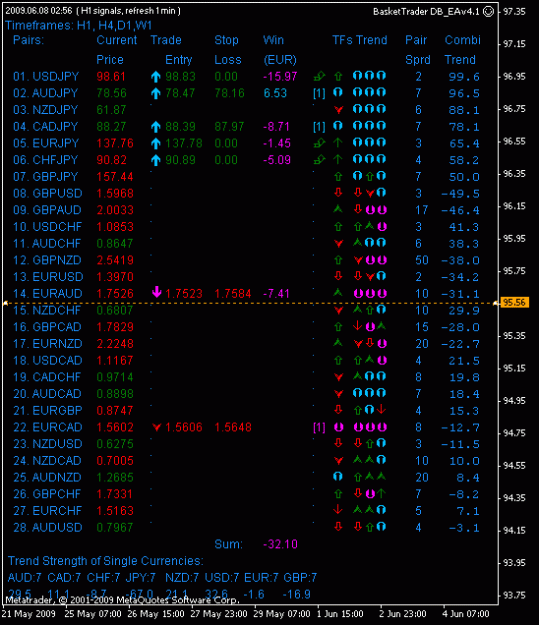Image resolution: width=539 pixels, height=625 pixels.
Task: Click the blue up trade arrow for EURJPY
Action: click(x=156, y=143)
